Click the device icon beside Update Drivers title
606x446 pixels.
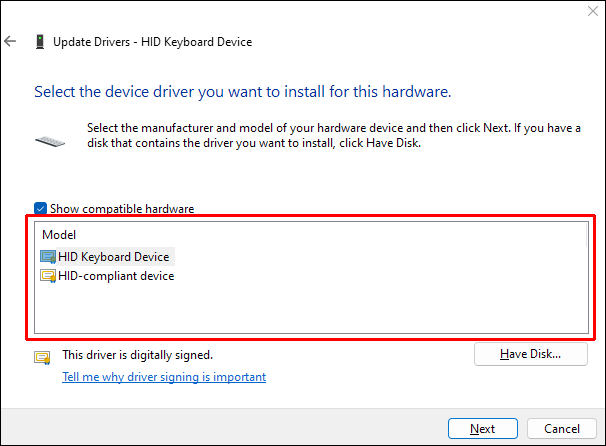coord(40,42)
